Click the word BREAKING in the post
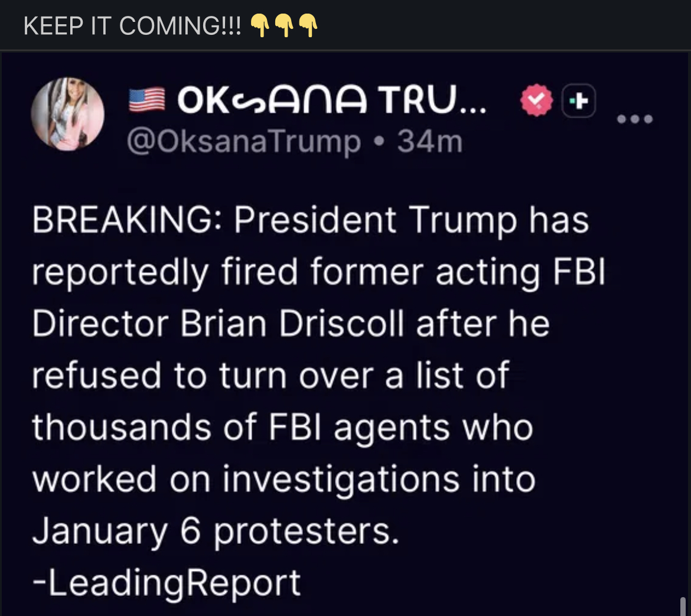 click(x=121, y=220)
